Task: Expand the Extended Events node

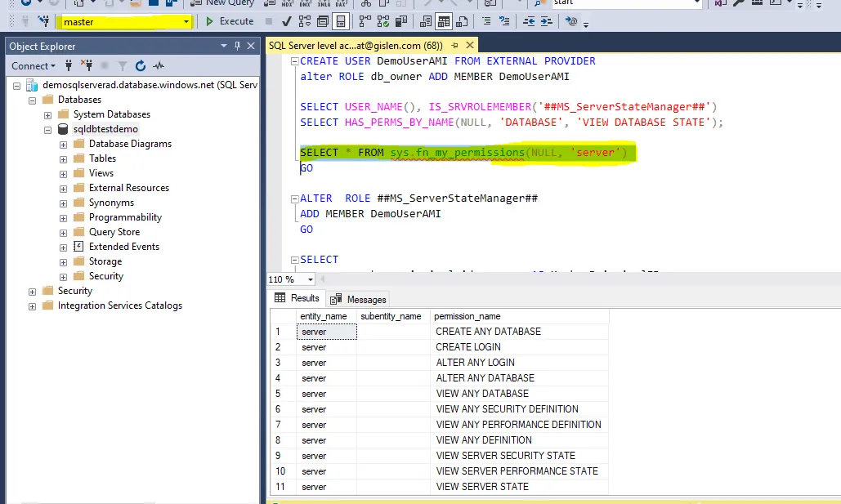Action: click(63, 248)
